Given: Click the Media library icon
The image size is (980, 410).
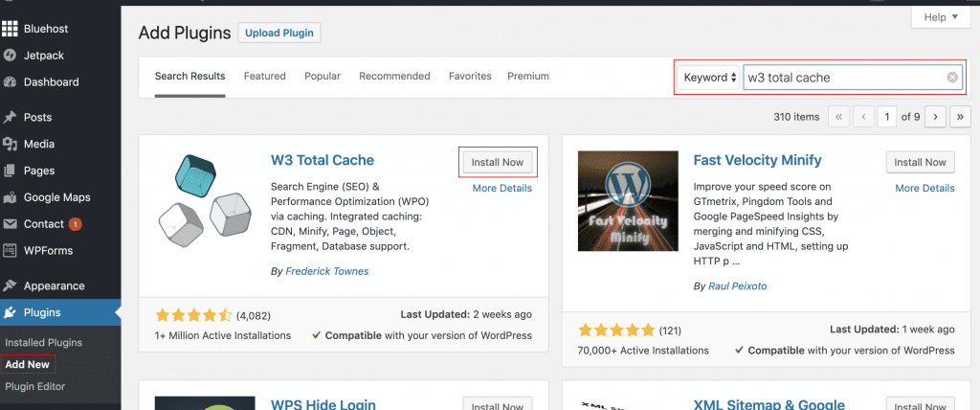Looking at the screenshot, I should coord(11,145).
